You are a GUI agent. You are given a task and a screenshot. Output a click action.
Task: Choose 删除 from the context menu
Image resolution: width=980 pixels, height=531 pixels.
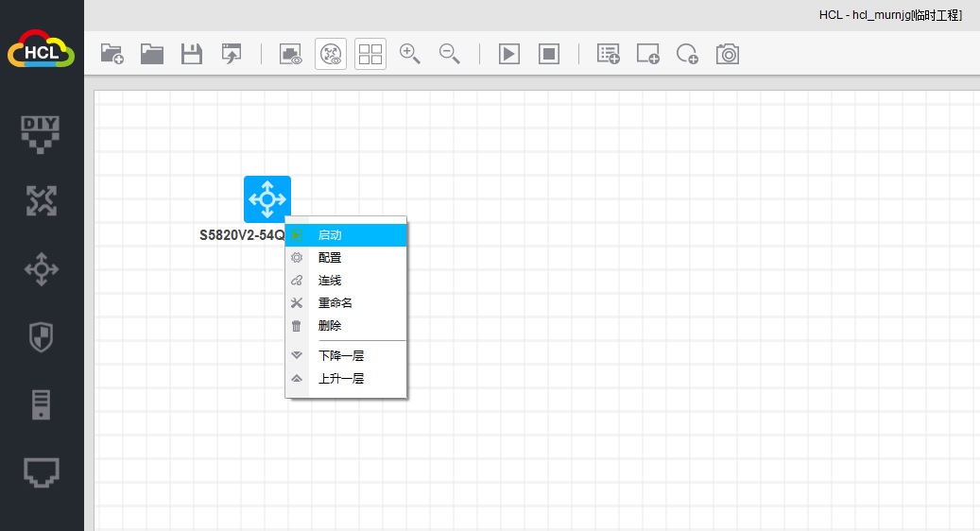[346, 325]
